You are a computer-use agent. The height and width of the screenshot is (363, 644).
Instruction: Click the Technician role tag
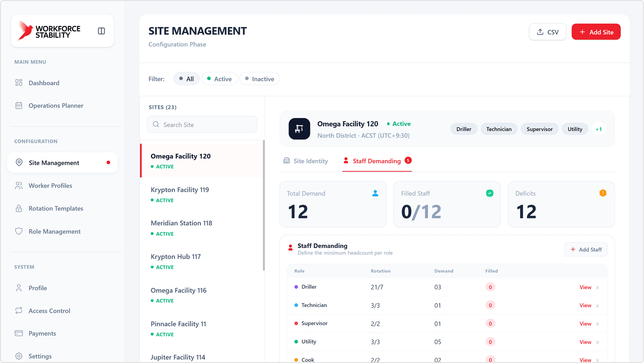click(x=499, y=129)
